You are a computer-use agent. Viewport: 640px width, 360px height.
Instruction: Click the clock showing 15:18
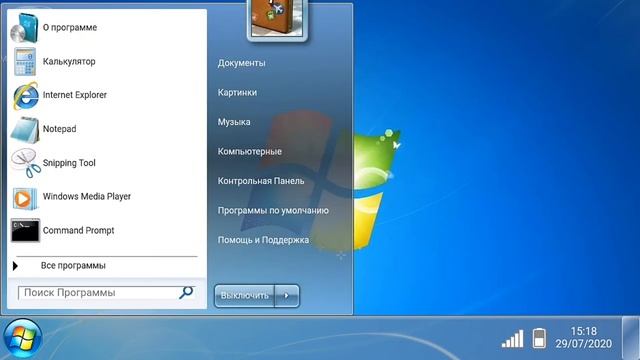click(x=584, y=331)
